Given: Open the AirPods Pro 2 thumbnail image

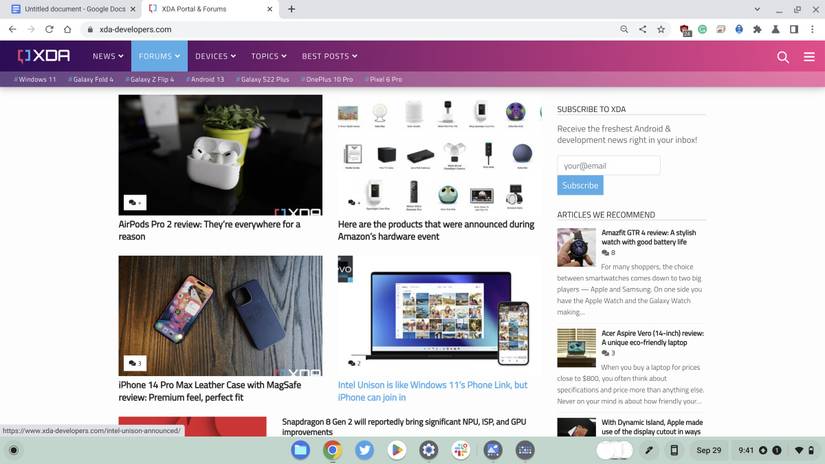Looking at the screenshot, I should coord(220,155).
